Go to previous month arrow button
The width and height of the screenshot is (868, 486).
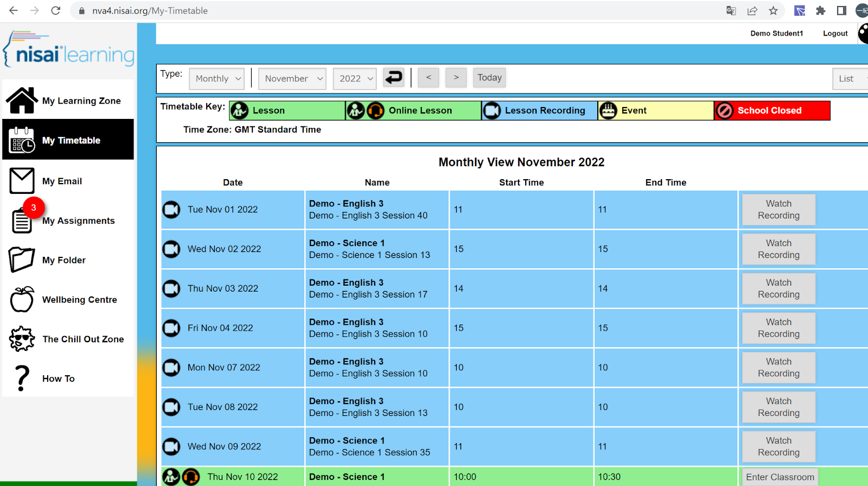pos(429,78)
